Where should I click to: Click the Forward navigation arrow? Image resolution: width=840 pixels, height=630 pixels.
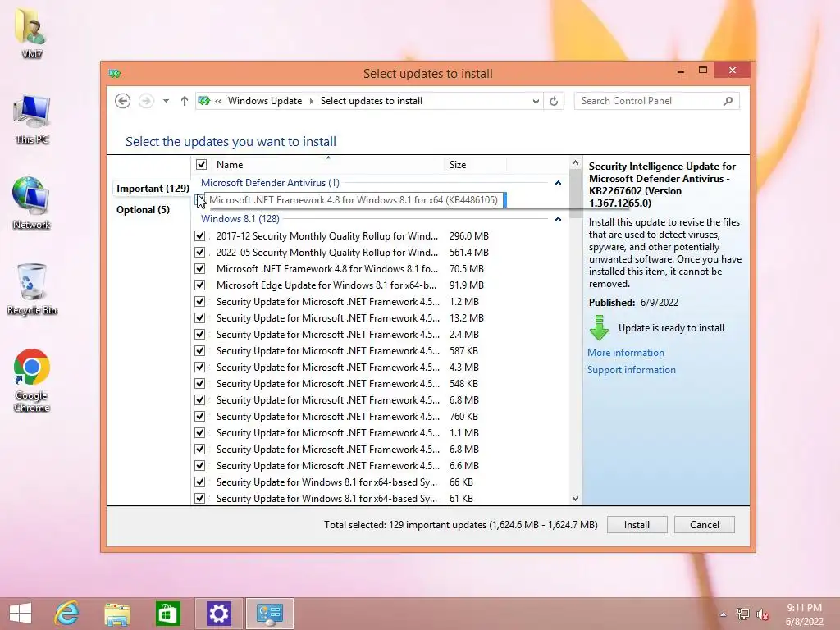point(146,101)
